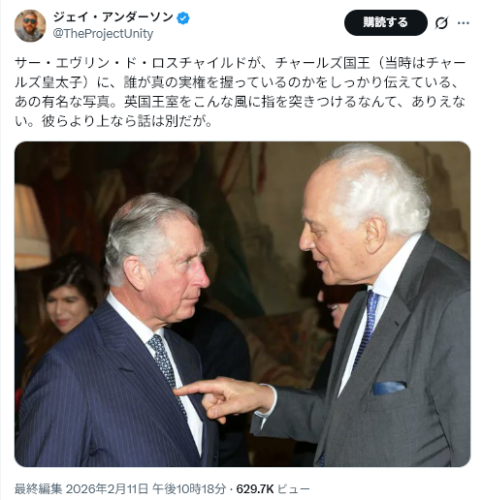Open the attached photo in full view

pos(242,304)
